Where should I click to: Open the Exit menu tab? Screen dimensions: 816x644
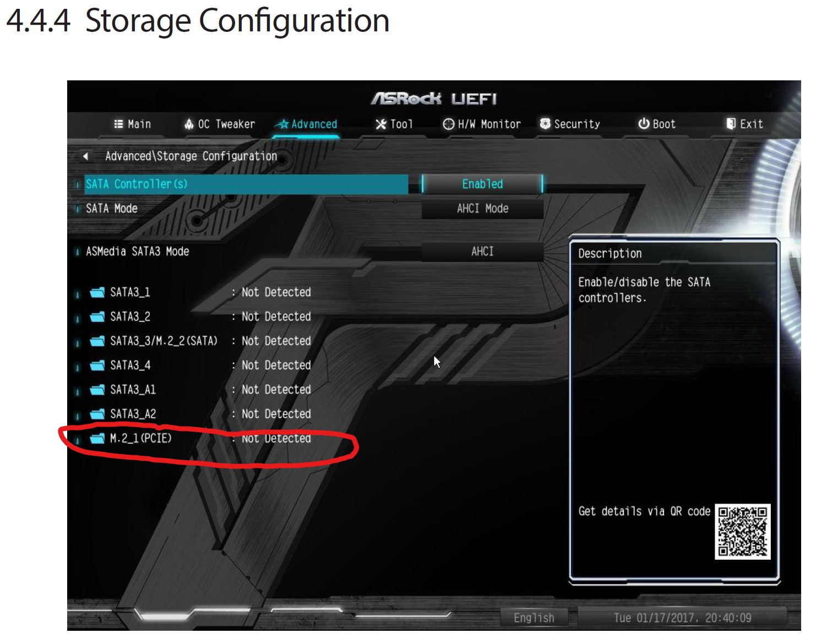(x=744, y=124)
